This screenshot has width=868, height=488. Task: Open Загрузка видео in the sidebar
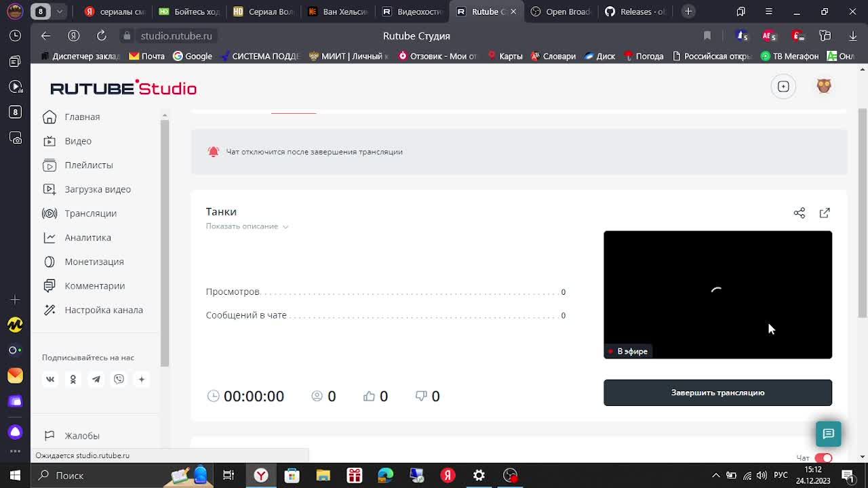tap(98, 189)
